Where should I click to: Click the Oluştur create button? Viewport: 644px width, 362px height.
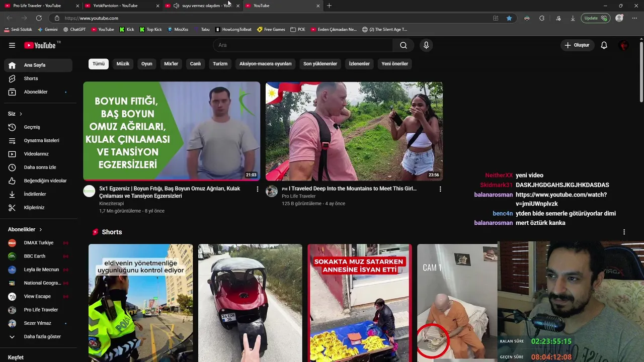577,45
